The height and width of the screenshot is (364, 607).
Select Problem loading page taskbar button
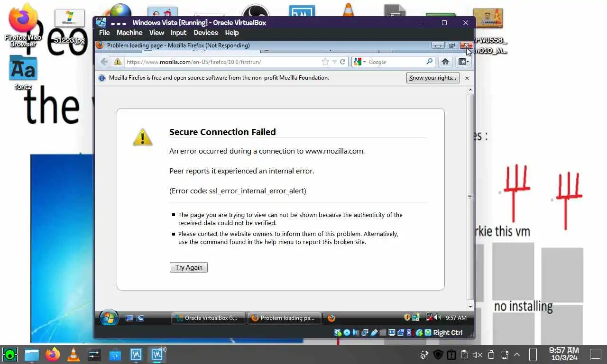[284, 318]
